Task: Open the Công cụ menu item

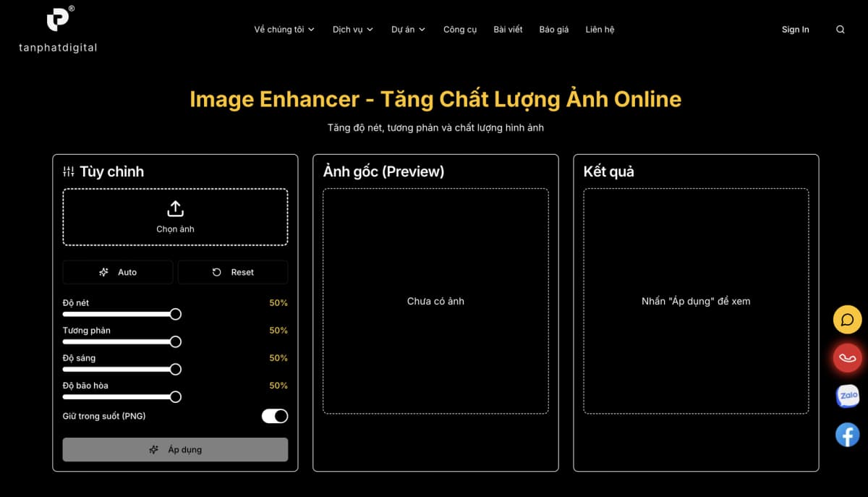Action: point(460,30)
